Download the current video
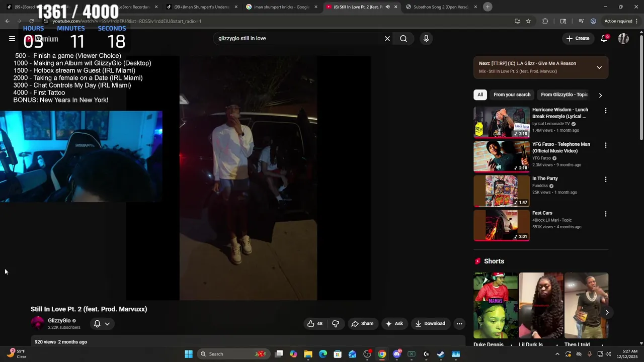 pyautogui.click(x=430, y=324)
